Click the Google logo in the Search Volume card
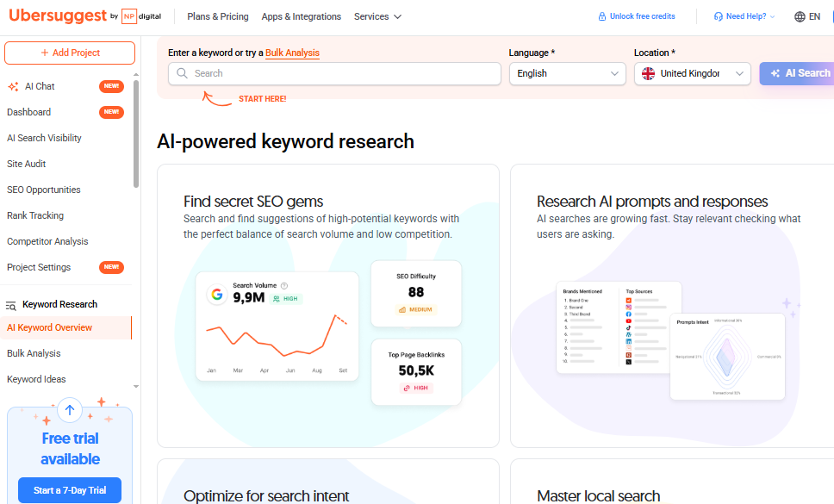 coord(216,294)
